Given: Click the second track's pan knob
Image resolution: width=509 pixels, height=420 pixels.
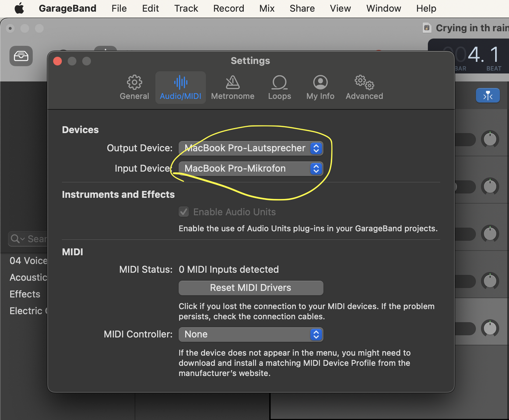Looking at the screenshot, I should pyautogui.click(x=490, y=187).
